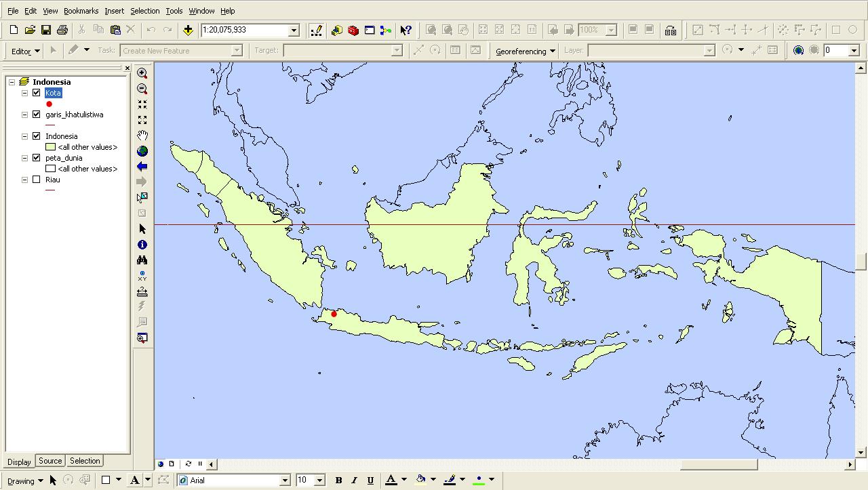The height and width of the screenshot is (490, 868).
Task: Open the ArcToolbox window
Action: point(353,30)
